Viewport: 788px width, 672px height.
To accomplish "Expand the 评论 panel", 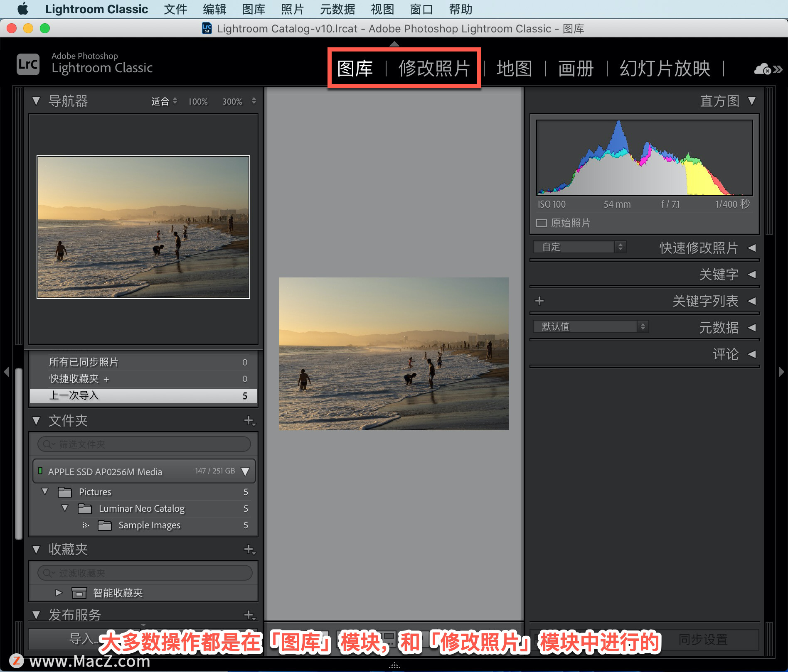I will click(751, 354).
